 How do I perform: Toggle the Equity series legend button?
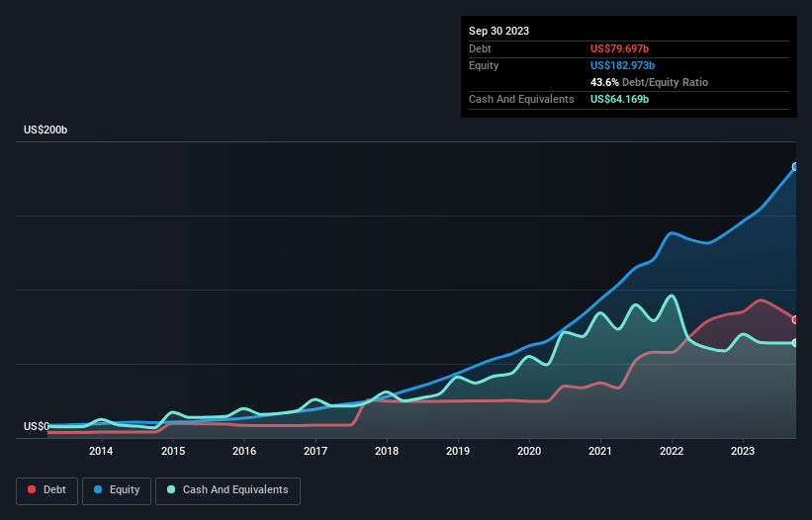point(117,490)
